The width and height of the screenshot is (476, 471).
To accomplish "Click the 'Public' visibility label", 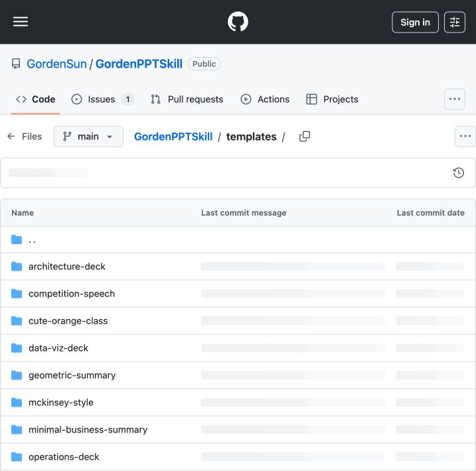I will tap(204, 64).
